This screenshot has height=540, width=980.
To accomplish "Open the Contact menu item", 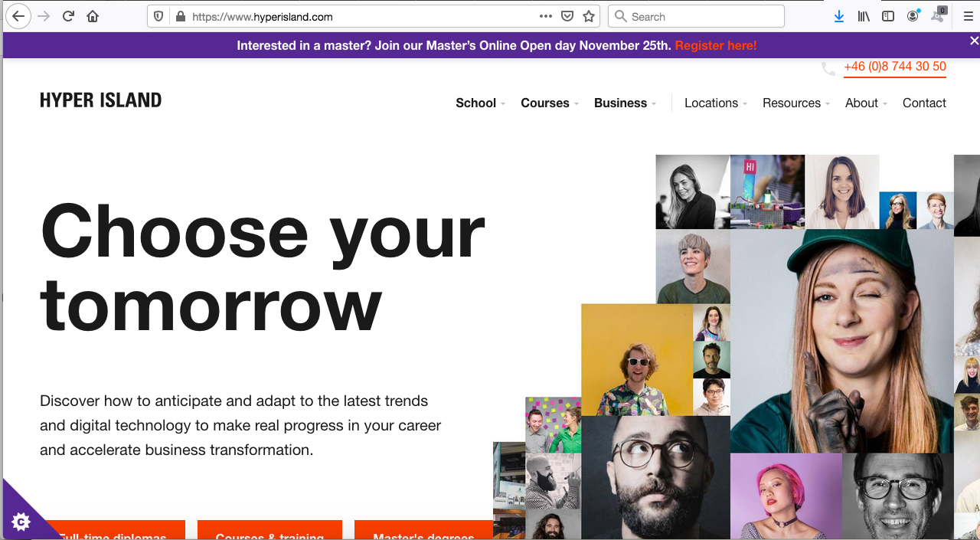I will tap(924, 103).
